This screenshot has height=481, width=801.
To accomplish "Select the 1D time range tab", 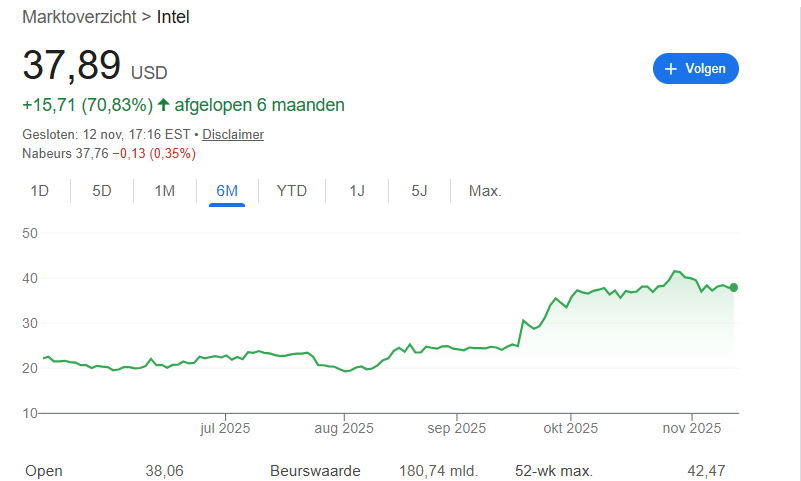I will pos(39,191).
